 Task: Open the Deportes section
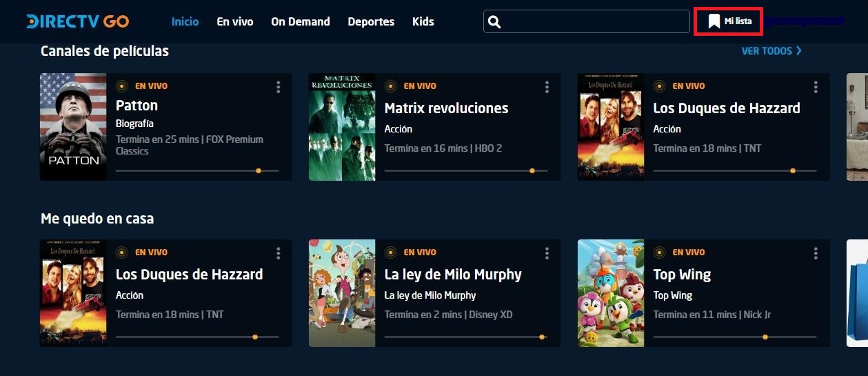click(371, 21)
